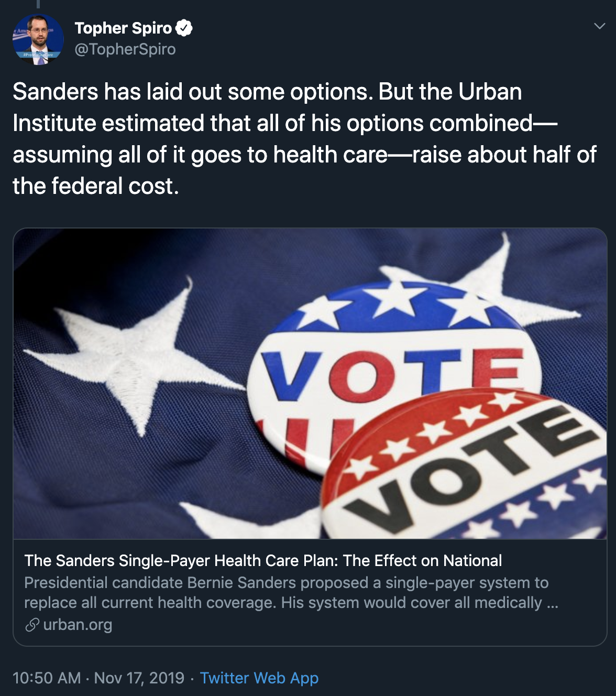This screenshot has width=616, height=696.
Task: Click the chain link icon beside urban.org
Action: (x=32, y=625)
